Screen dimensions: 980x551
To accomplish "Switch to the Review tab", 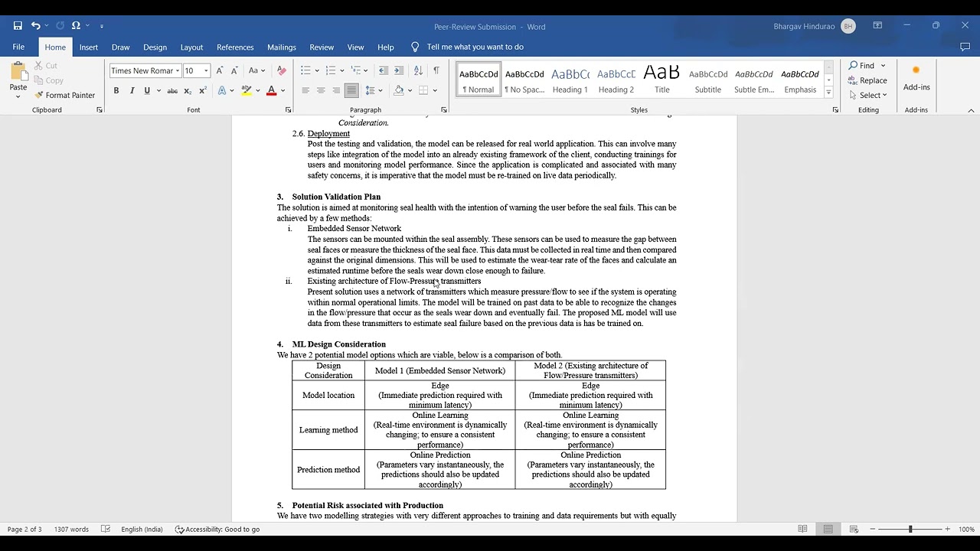I will [x=322, y=47].
